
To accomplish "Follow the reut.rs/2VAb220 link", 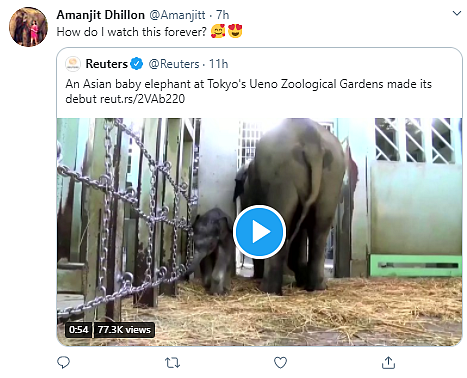I will point(142,99).
